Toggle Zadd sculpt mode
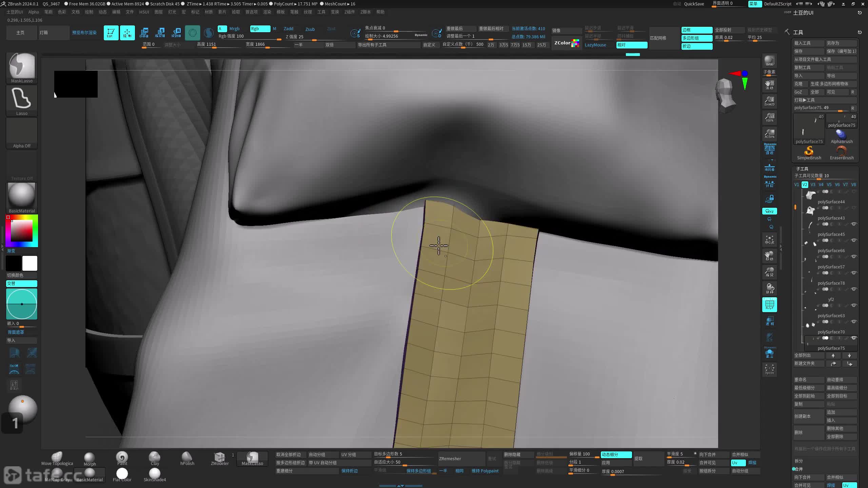The height and width of the screenshot is (488, 868). point(289,29)
